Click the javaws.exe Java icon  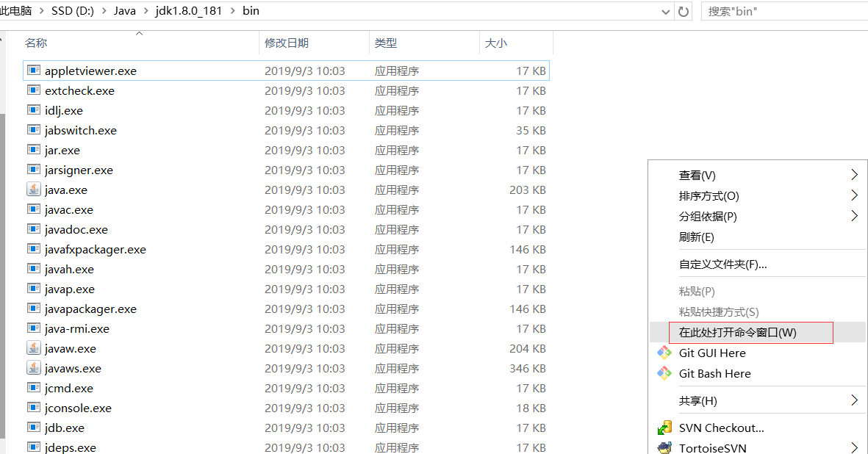(33, 368)
